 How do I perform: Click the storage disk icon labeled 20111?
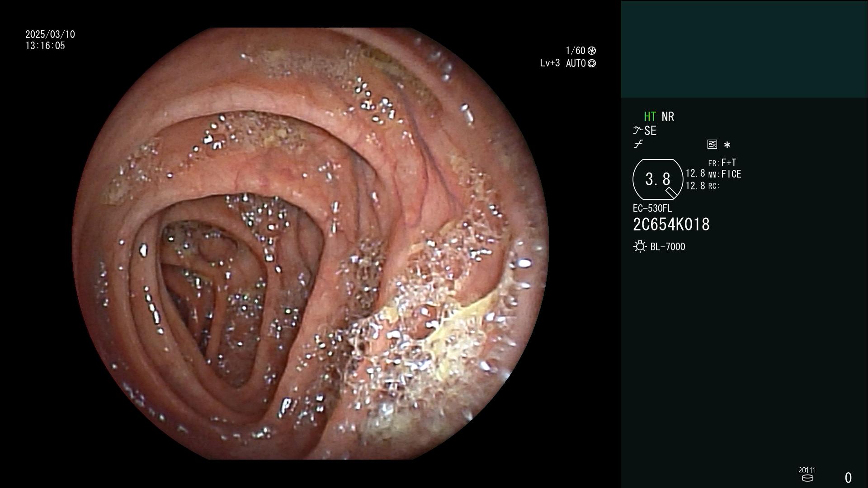(807, 478)
